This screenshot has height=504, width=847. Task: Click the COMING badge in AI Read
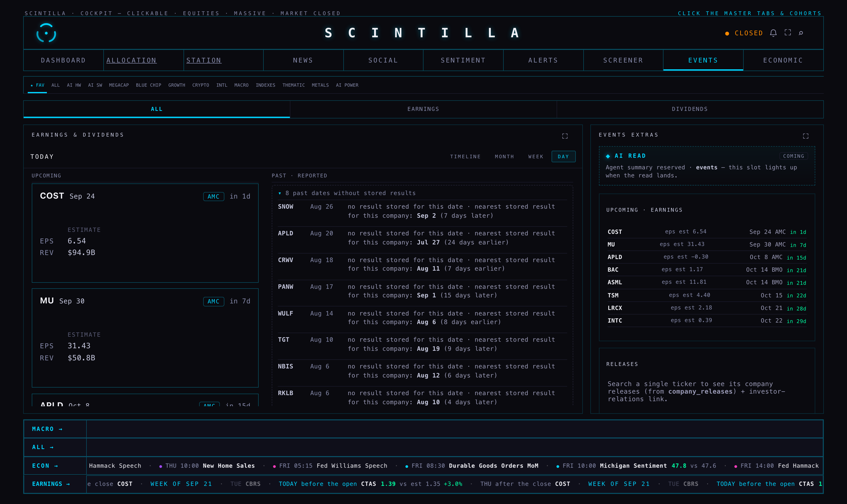[793, 156]
